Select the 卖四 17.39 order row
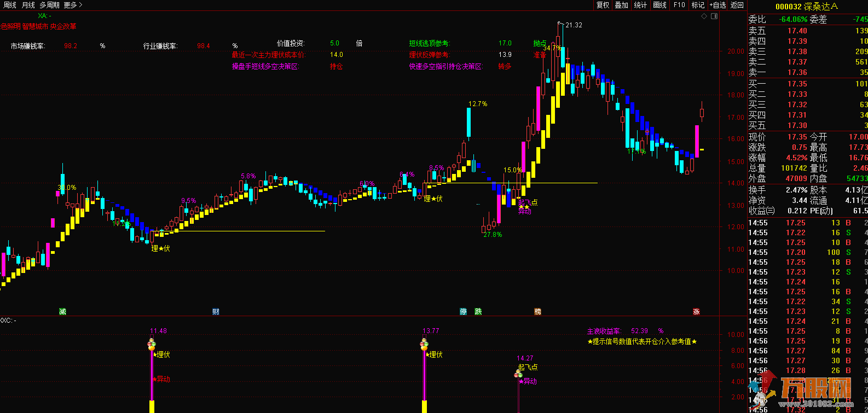 tap(808, 41)
